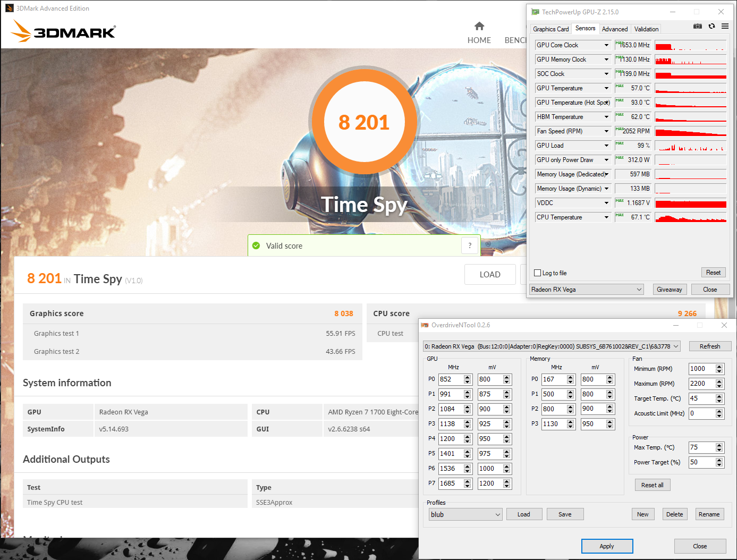This screenshot has width=737, height=560.
Task: Click the Reset button in GPU-Z
Action: 713,273
